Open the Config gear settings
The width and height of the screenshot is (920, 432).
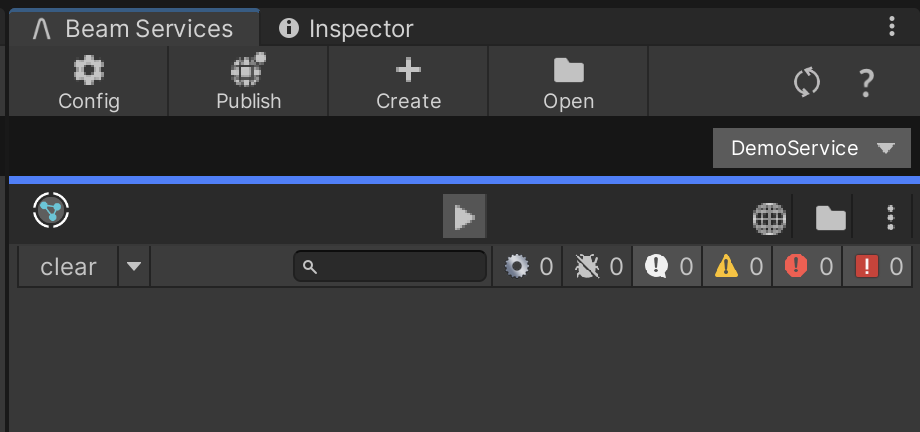(x=88, y=83)
